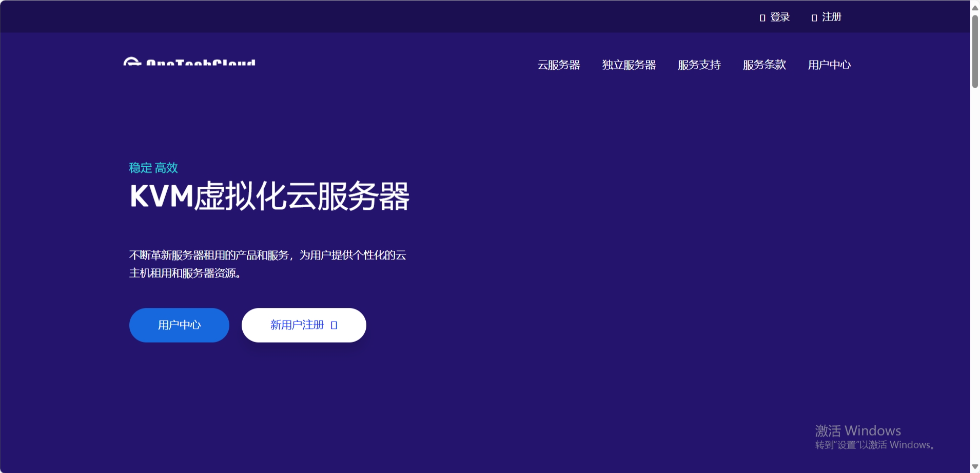The image size is (980, 473).
Task: Click the 稳定 高效 tagline text
Action: [x=153, y=168]
